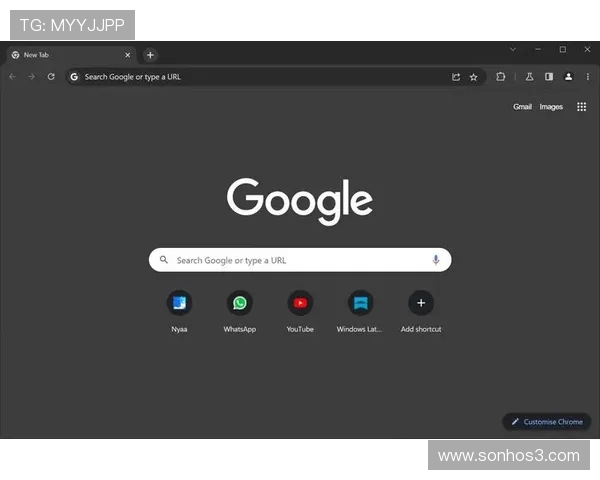Open Chrome three-dot menu

point(588,77)
